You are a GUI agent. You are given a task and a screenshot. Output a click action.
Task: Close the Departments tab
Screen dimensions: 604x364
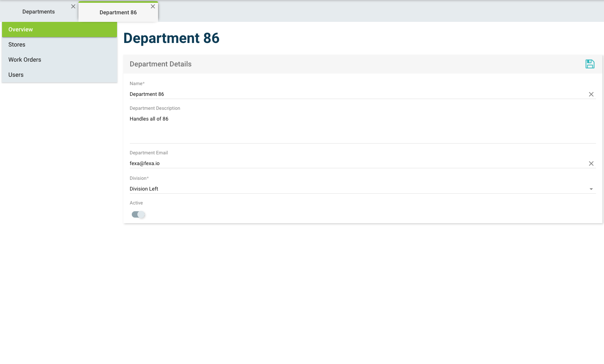[73, 6]
